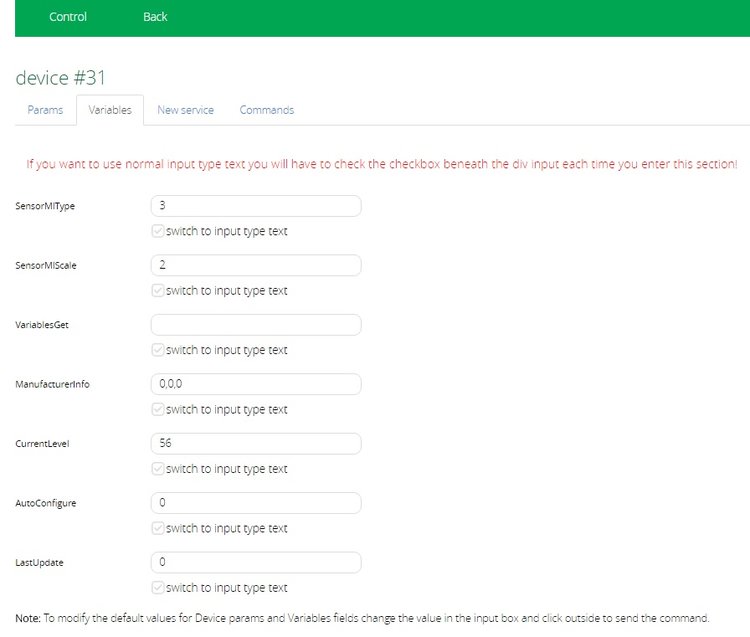Focus the SensorMlScale value field
Viewport: 750px width, 637px height.
255,266
